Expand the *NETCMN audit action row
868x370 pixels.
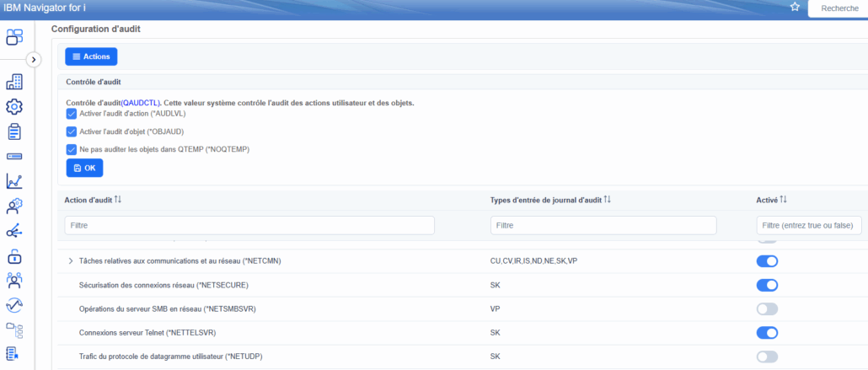pos(70,261)
